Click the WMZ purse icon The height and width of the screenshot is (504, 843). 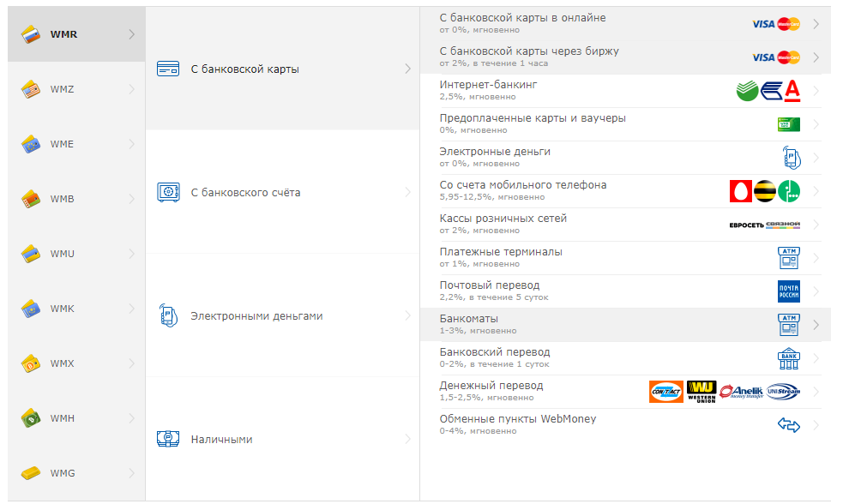click(x=31, y=89)
